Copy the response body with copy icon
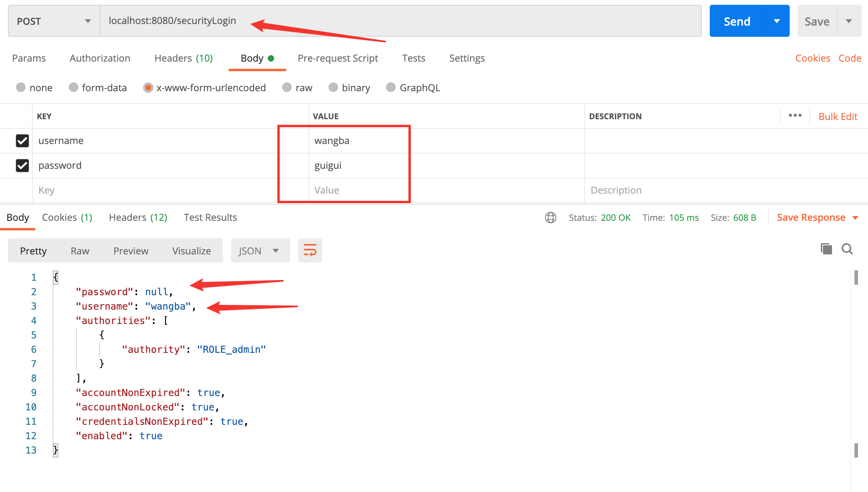868x492 pixels. pyautogui.click(x=826, y=249)
